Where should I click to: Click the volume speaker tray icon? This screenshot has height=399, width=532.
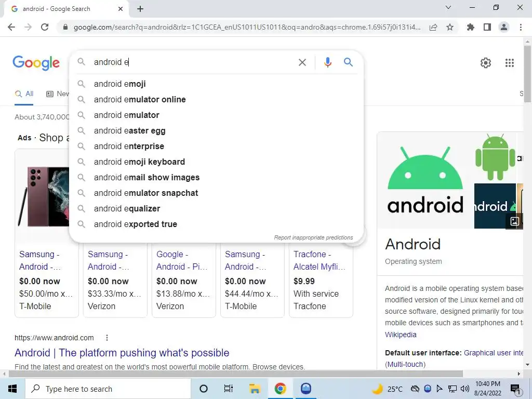point(465,389)
